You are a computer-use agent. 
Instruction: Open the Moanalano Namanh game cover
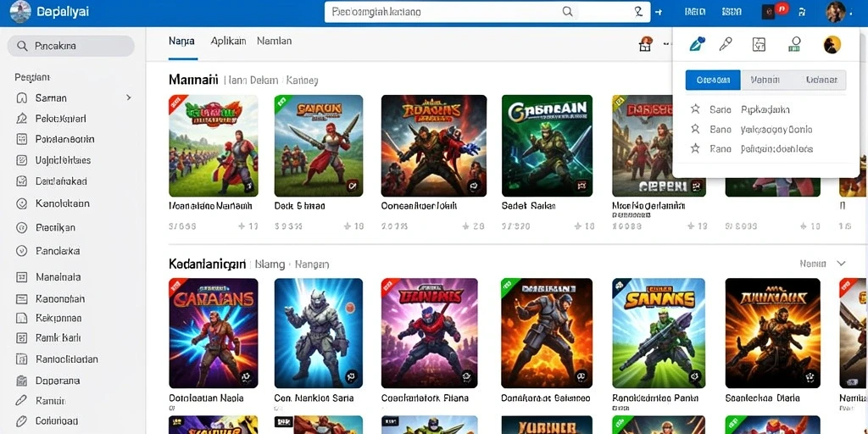click(213, 146)
